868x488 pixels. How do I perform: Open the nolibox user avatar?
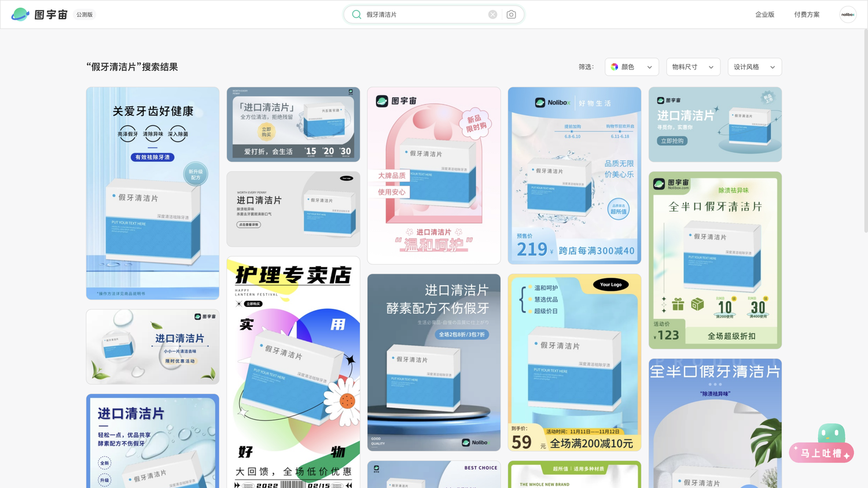(x=848, y=14)
